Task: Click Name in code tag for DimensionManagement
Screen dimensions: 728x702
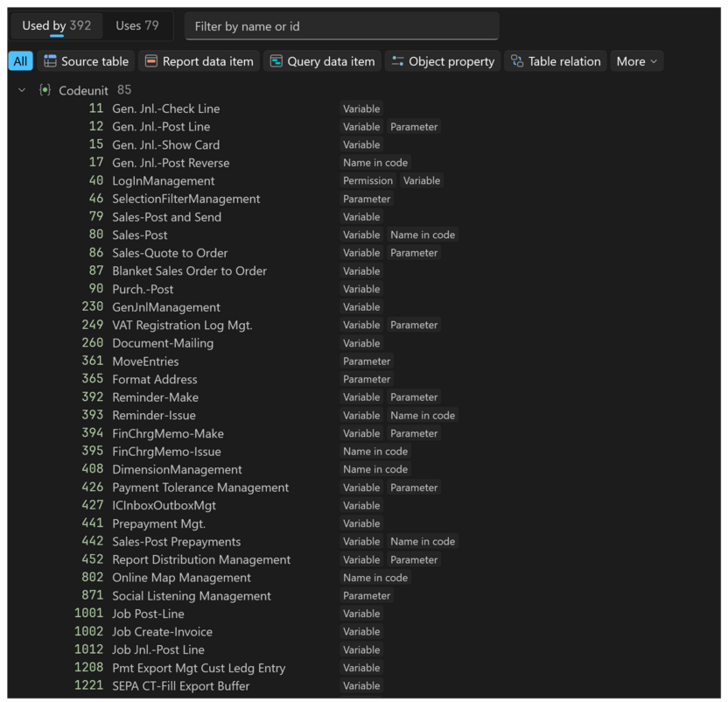Action: pos(375,470)
